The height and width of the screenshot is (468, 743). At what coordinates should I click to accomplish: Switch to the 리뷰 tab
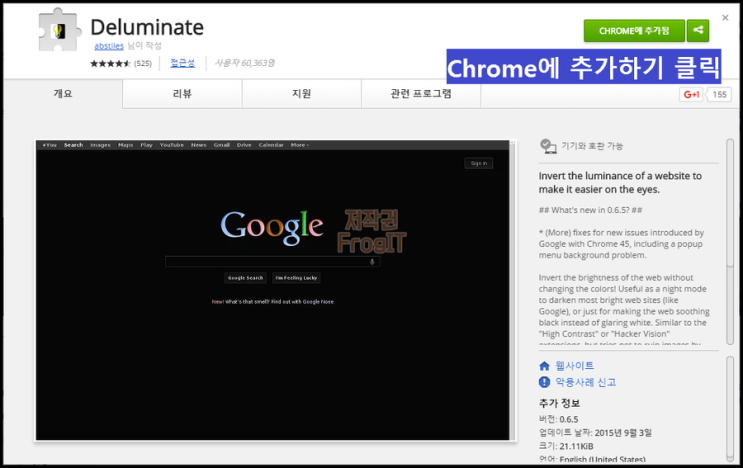[182, 94]
